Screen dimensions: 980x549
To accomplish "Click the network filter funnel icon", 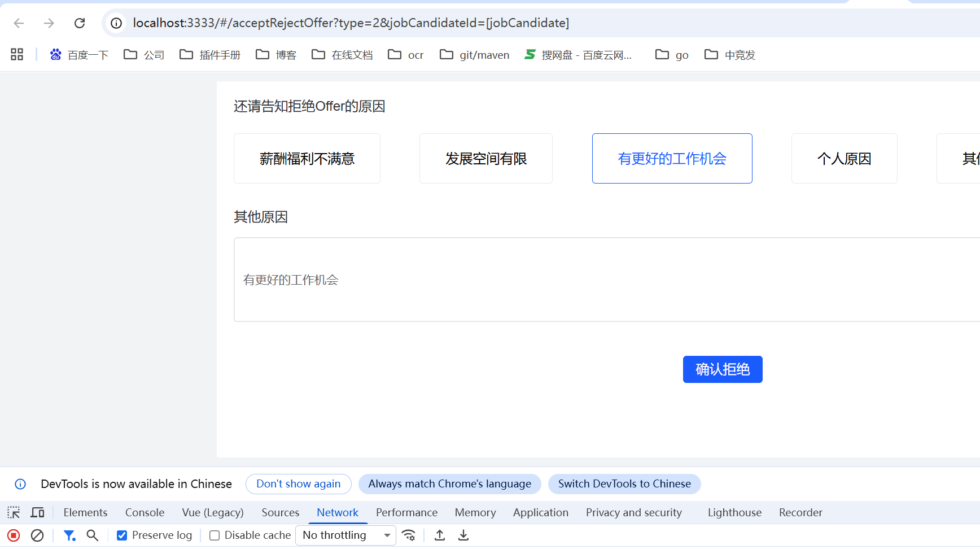I will point(69,535).
